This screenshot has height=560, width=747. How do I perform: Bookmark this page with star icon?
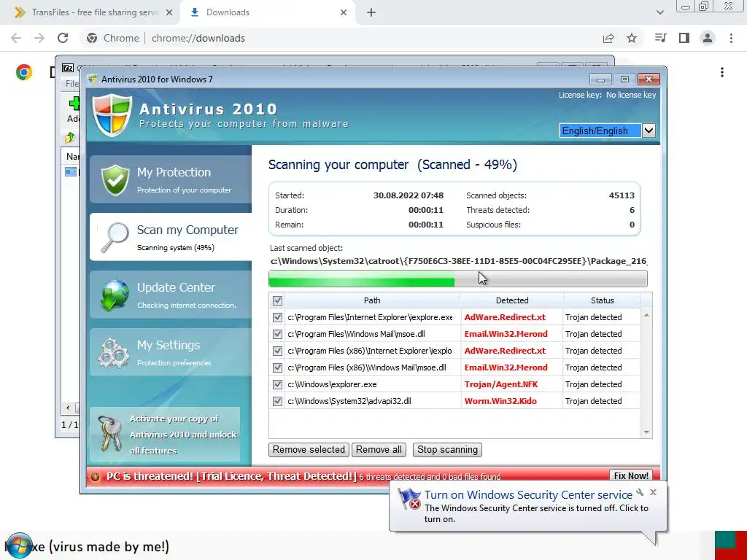(x=632, y=38)
